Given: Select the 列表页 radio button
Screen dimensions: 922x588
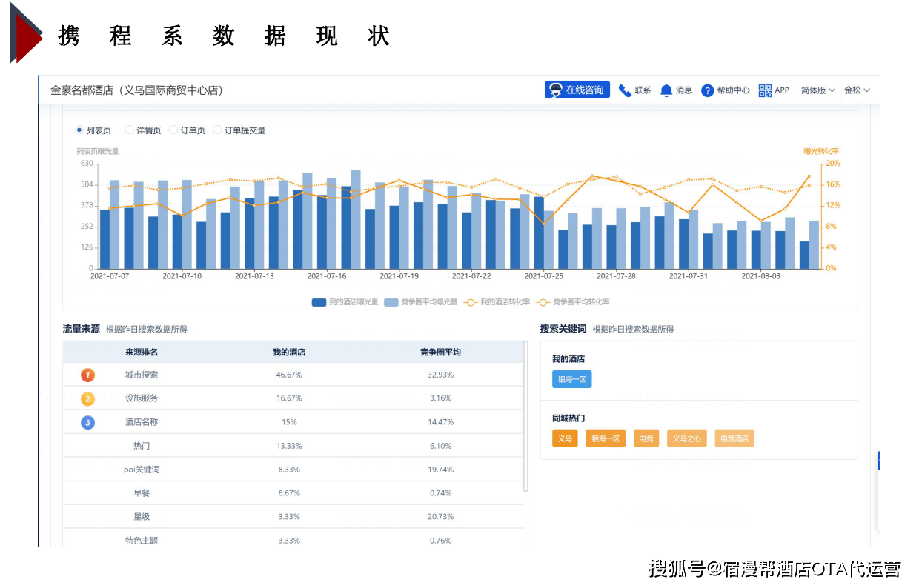Looking at the screenshot, I should point(79,130).
